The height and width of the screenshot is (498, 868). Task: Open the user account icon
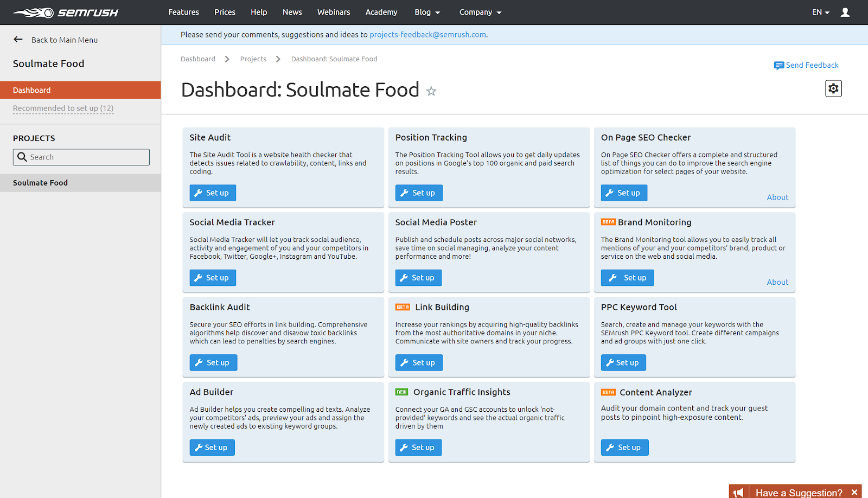tap(845, 12)
